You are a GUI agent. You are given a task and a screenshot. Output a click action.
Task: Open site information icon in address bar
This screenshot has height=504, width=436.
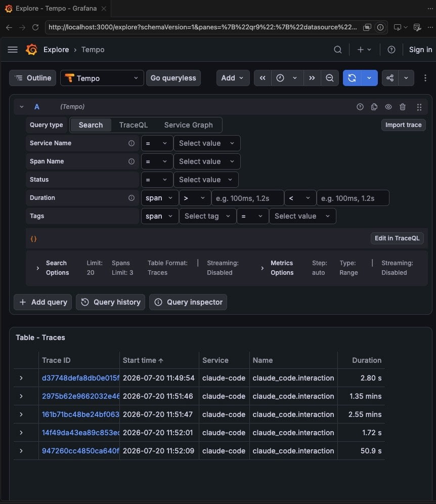380,28
